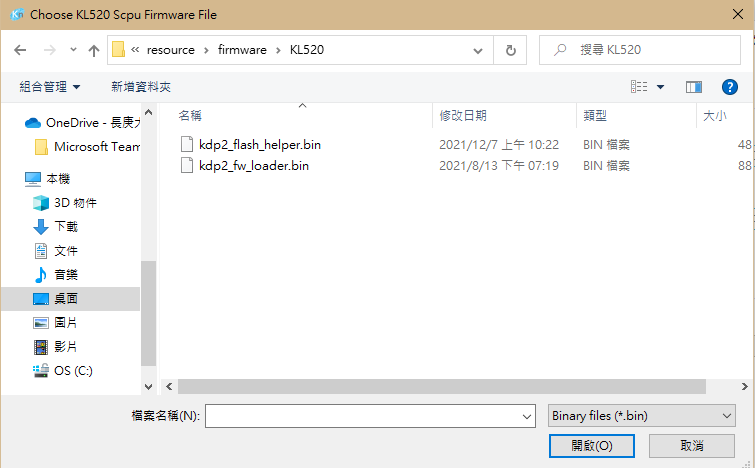Viewport: 755px width, 468px height.
Task: Click the Kneron app icon in title bar
Action: (x=17, y=14)
